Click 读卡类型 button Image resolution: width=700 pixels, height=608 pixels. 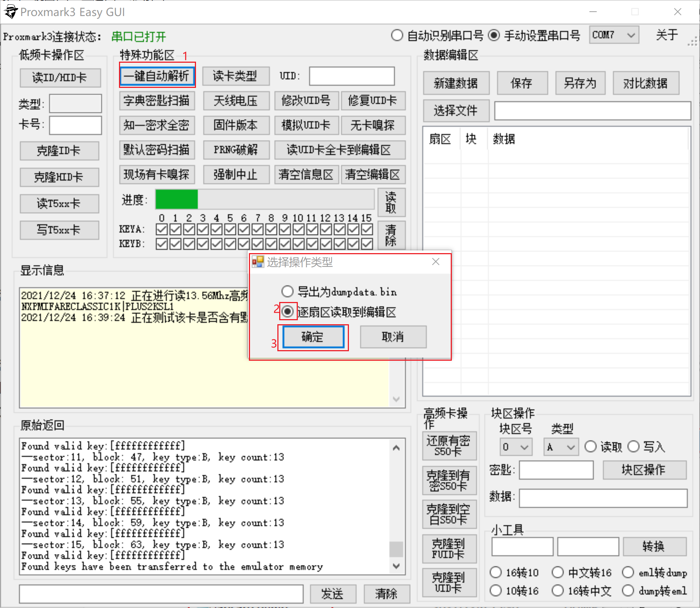(x=236, y=76)
